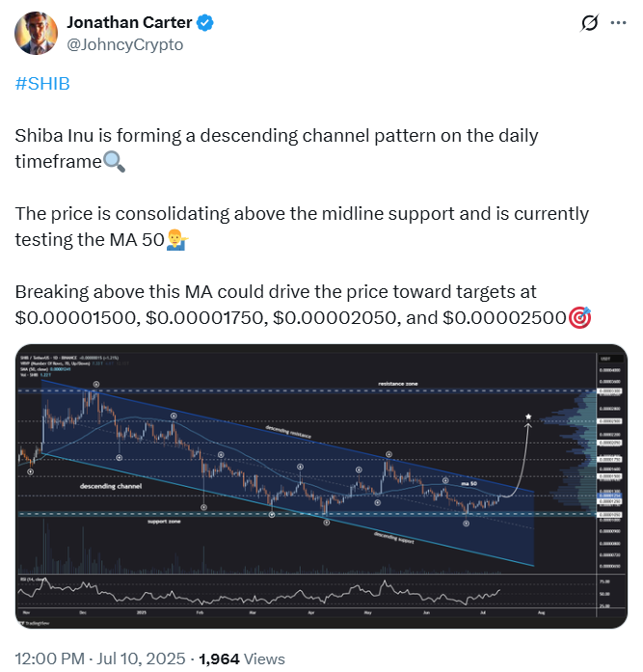Click the Aug marker on the time axis

541,613
